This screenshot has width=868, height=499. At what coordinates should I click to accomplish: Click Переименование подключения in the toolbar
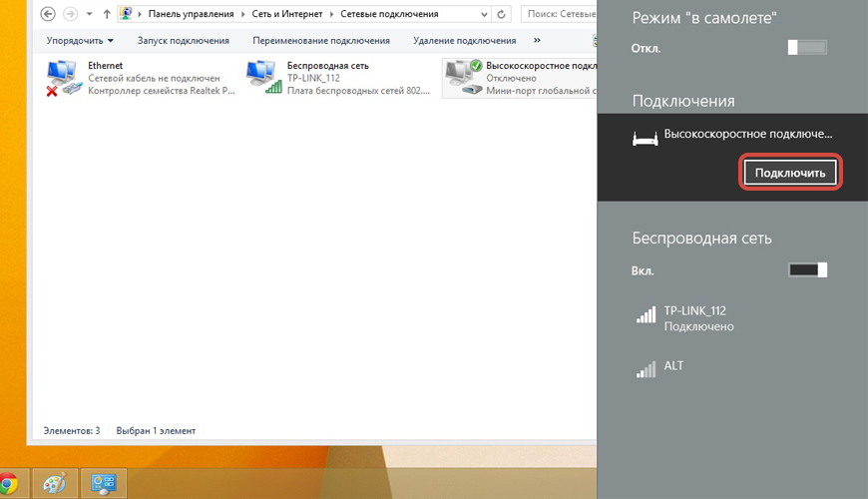click(x=321, y=41)
